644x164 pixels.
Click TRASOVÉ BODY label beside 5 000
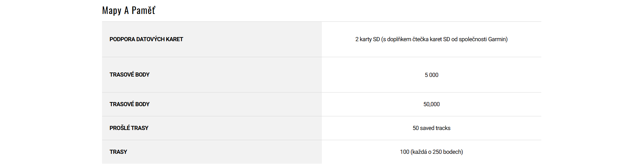click(x=129, y=75)
